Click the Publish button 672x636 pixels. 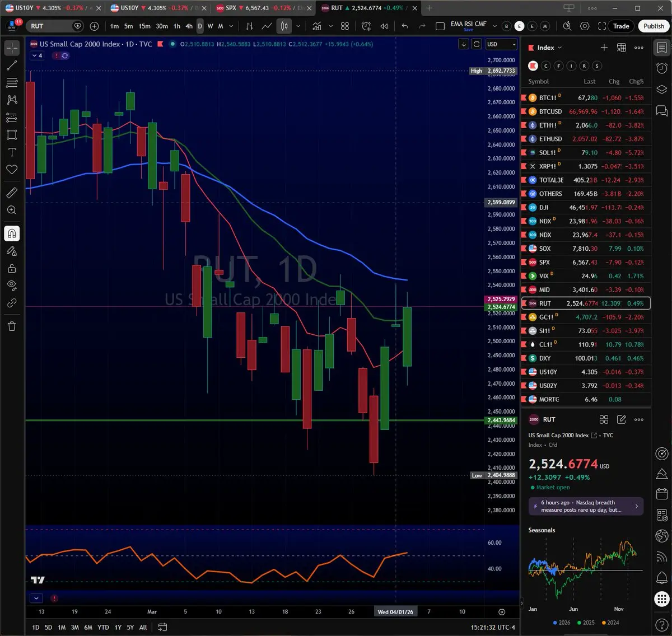654,26
